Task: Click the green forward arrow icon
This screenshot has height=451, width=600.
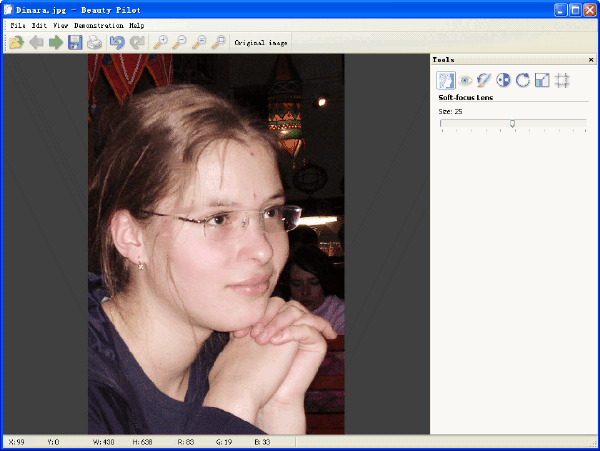Action: (55, 43)
